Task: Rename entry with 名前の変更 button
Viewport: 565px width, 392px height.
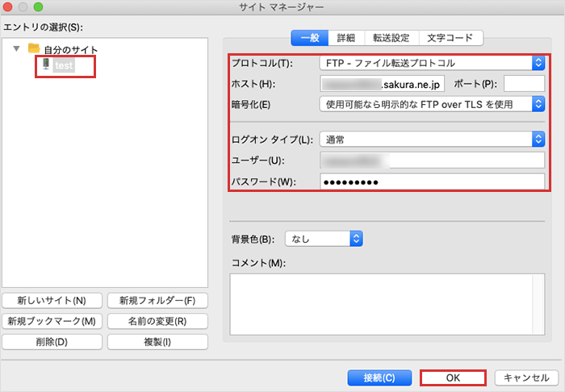Action: click(x=157, y=321)
